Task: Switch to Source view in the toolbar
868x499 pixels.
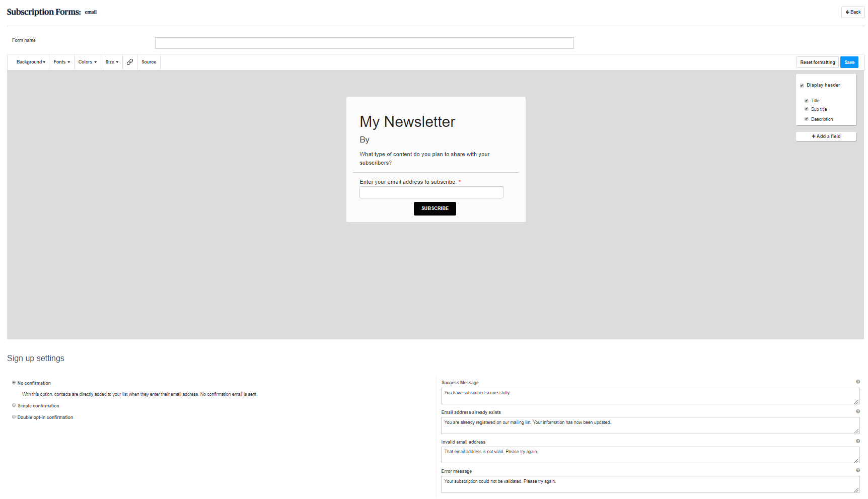Action: [149, 62]
